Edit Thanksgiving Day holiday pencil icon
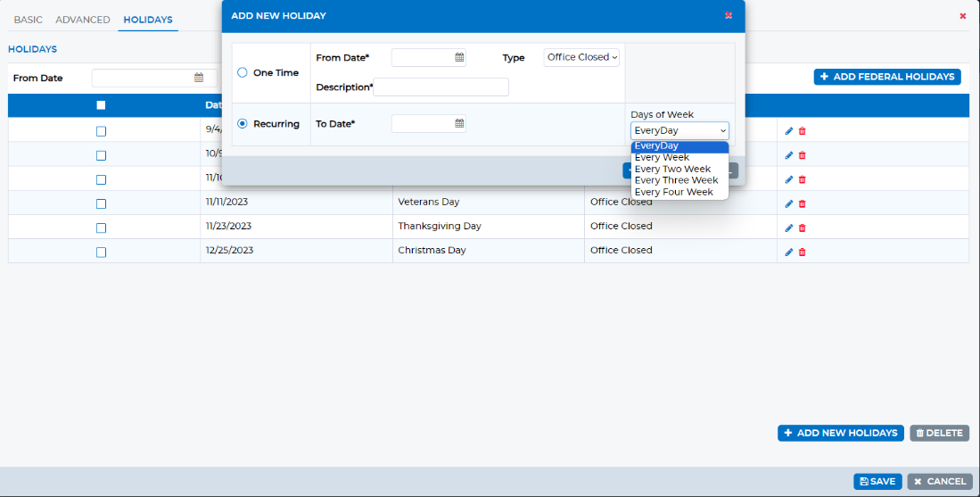Image resolution: width=980 pixels, height=497 pixels. coord(789,228)
